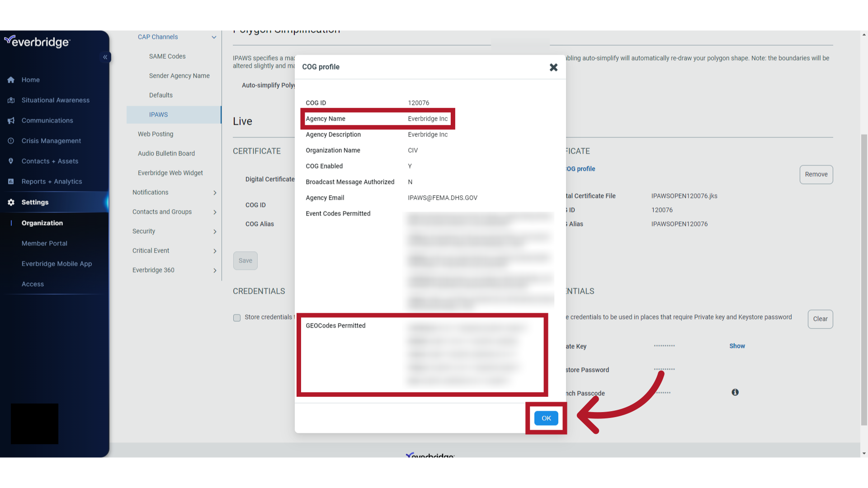This screenshot has width=868, height=488.
Task: Toggle Store credentials checkbox
Action: click(237, 318)
